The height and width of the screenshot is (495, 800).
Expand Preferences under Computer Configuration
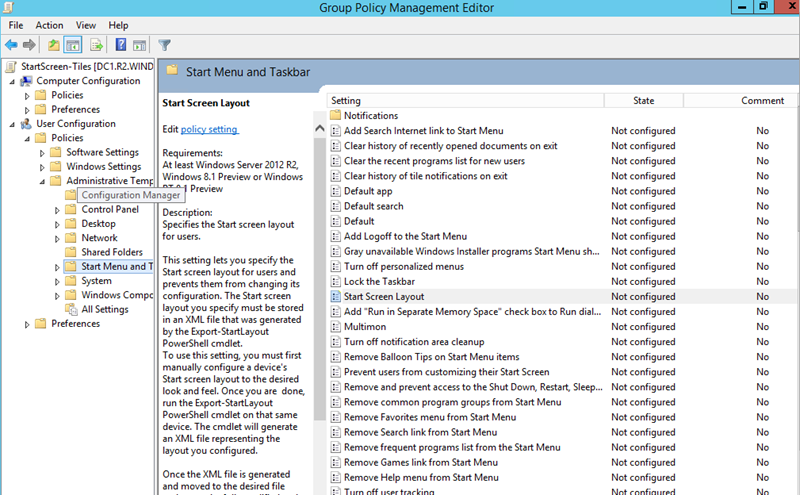point(27,110)
